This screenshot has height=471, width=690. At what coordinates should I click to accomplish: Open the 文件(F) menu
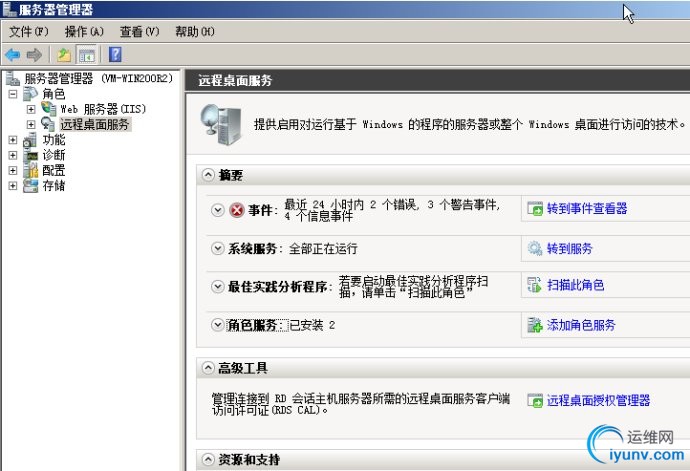[x=29, y=32]
